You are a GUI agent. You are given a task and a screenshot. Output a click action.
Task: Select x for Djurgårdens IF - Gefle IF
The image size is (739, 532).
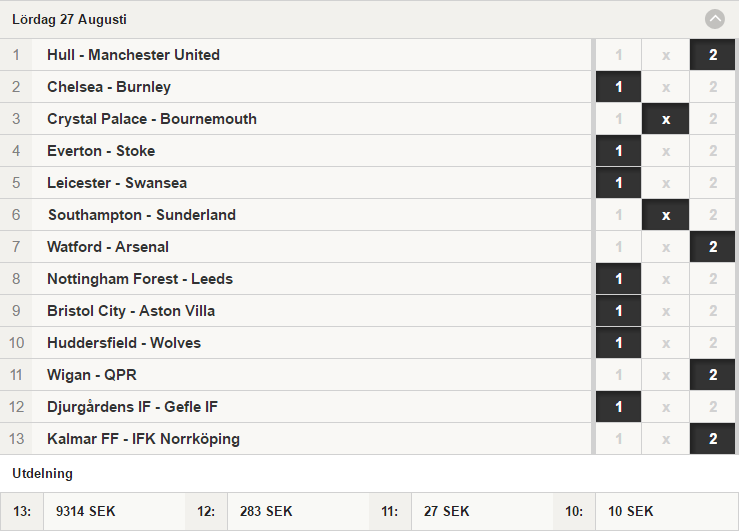tap(665, 407)
